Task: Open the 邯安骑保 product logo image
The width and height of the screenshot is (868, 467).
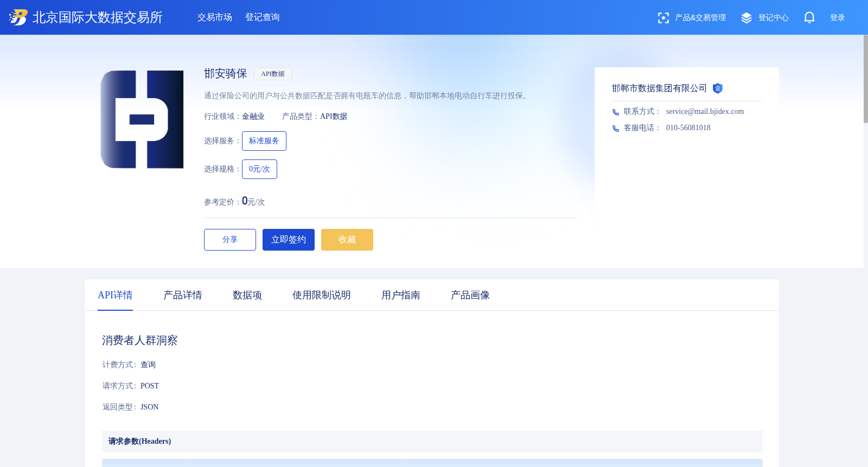Action: (142, 119)
